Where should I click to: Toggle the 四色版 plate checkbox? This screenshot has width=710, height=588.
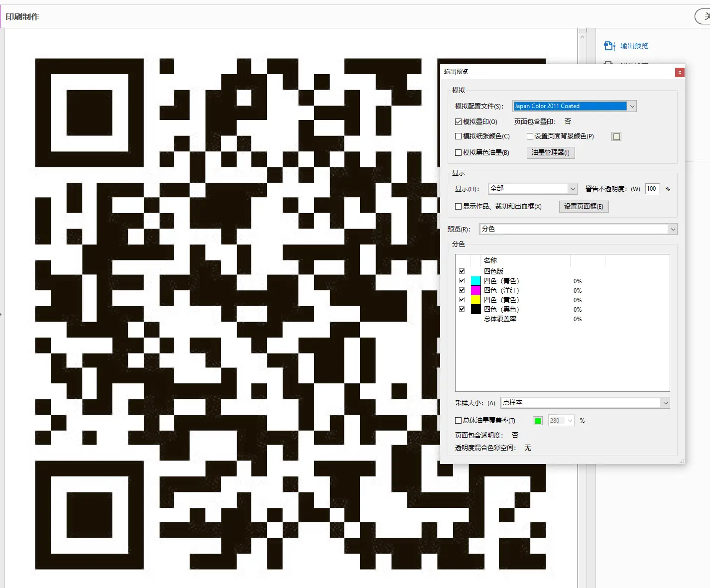tap(462, 271)
